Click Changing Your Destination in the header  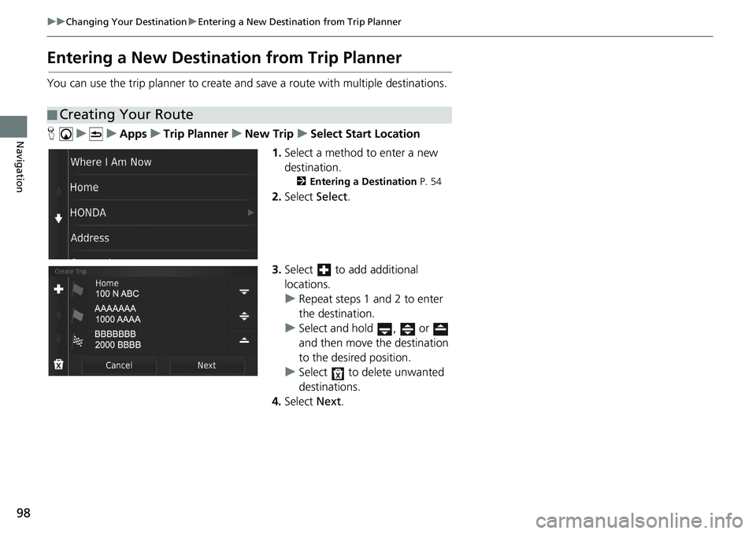[x=126, y=22]
